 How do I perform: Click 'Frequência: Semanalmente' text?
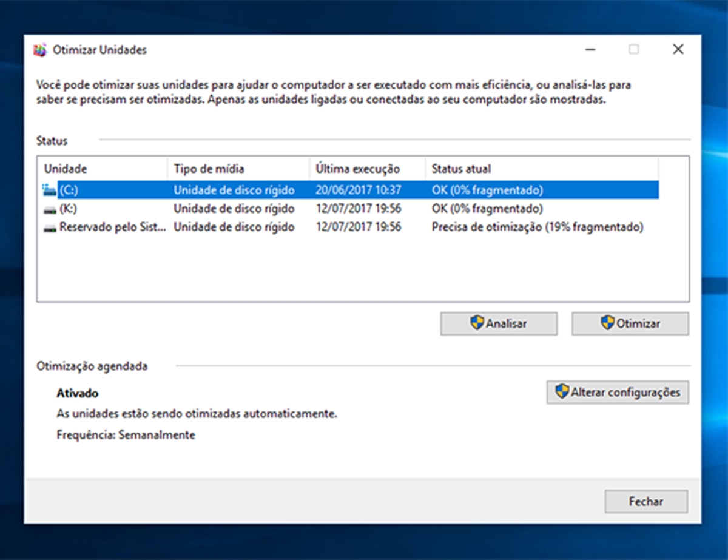point(126,435)
